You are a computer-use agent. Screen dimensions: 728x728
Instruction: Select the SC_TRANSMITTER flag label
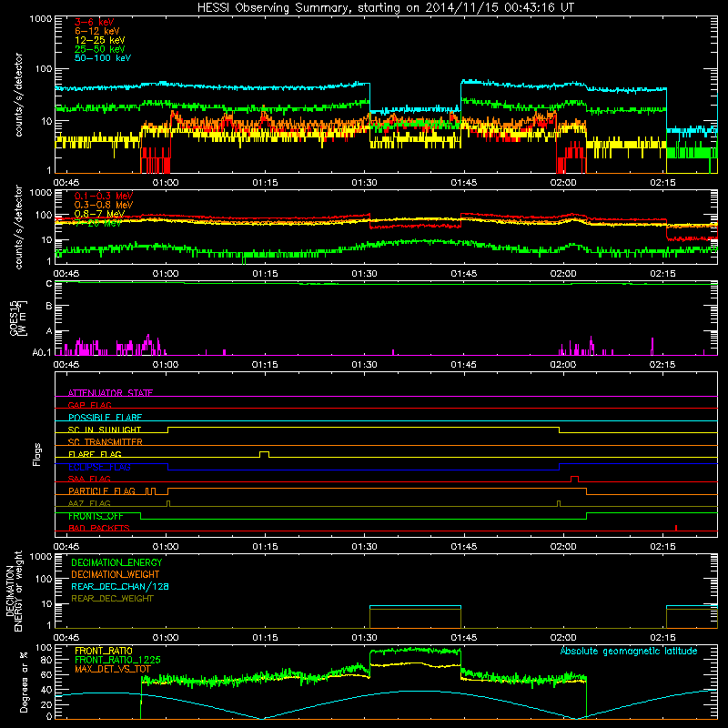[x=106, y=441]
